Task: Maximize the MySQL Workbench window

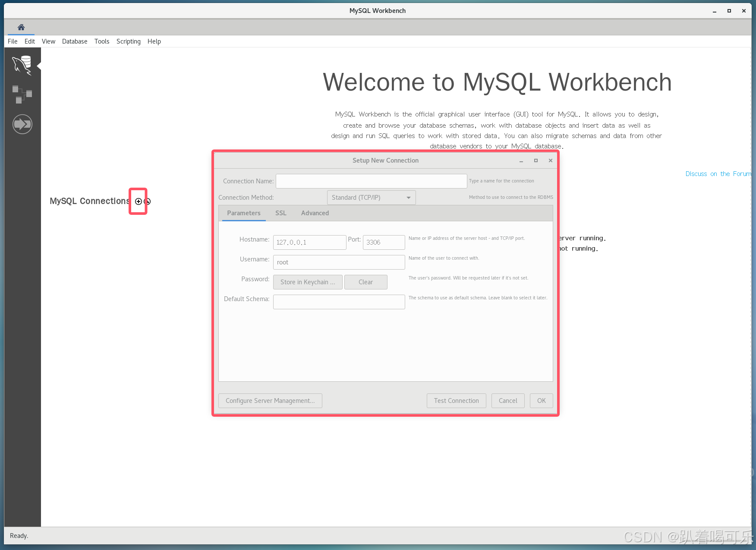Action: tap(729, 11)
